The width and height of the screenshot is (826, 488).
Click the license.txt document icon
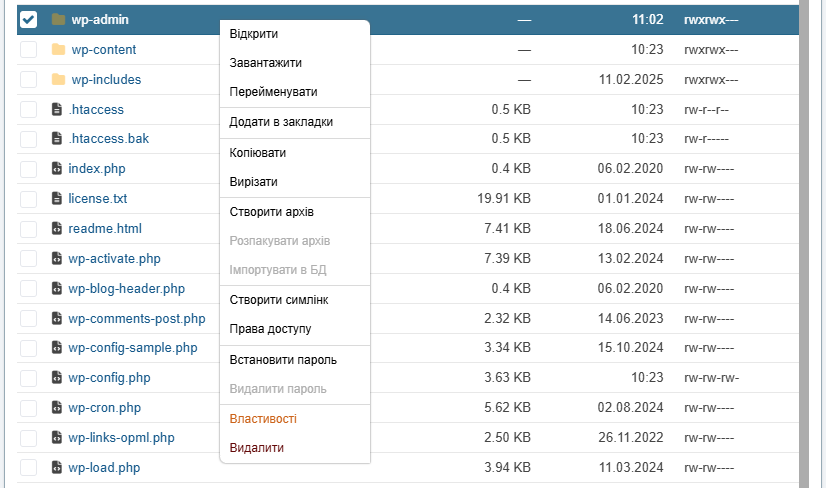pos(58,199)
